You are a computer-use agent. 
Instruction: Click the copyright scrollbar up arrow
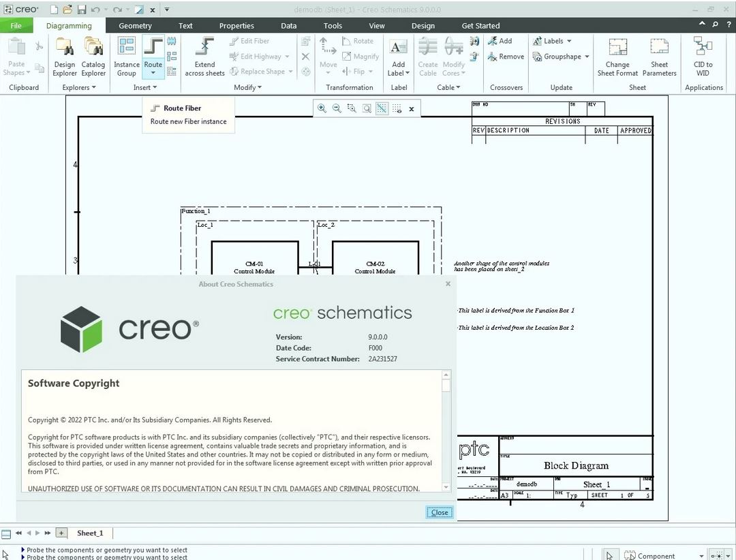click(446, 375)
